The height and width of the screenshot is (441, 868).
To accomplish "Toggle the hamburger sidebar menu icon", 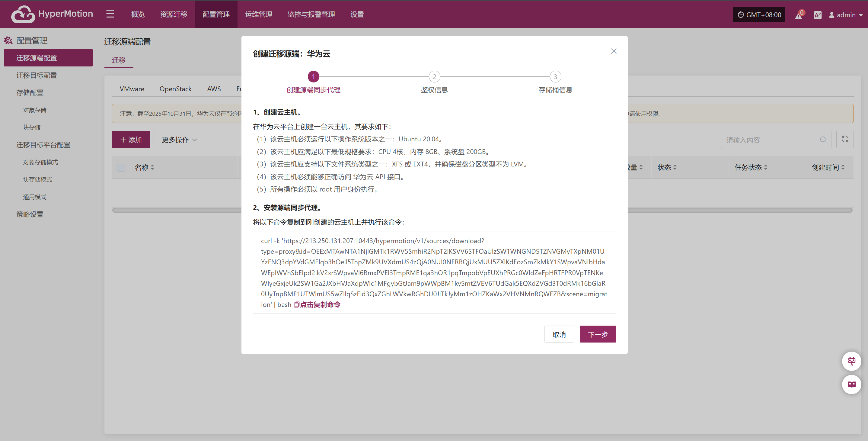I will [110, 14].
